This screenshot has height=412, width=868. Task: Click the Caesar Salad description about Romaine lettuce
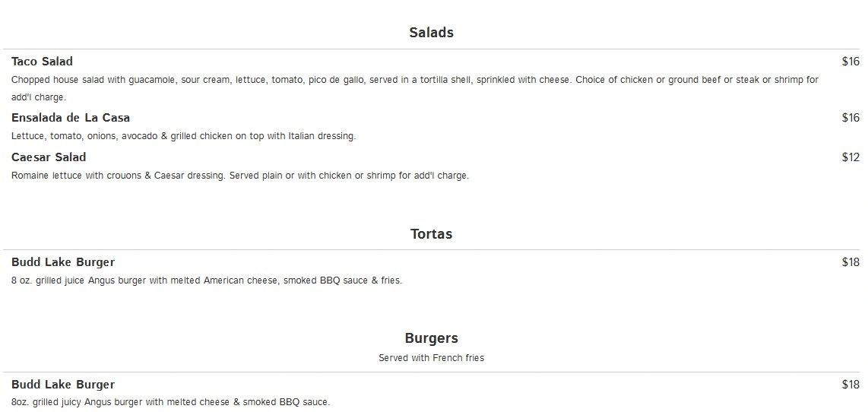[x=239, y=176]
